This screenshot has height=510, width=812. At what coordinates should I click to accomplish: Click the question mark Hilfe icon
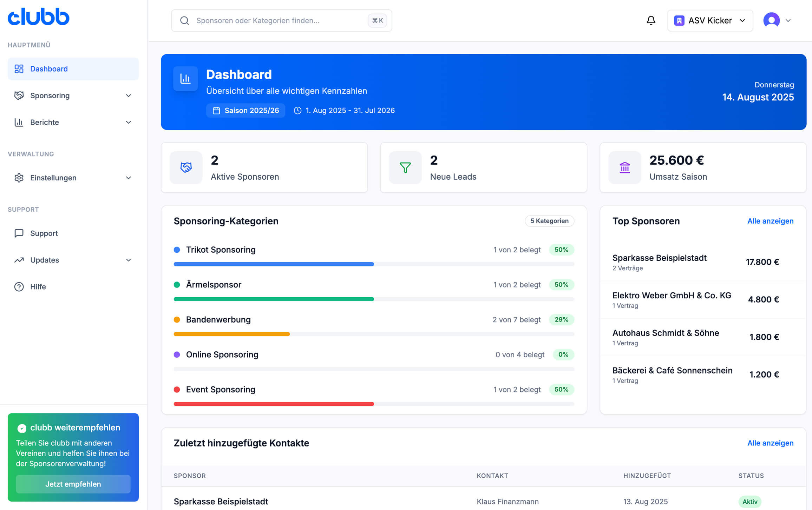pos(19,287)
